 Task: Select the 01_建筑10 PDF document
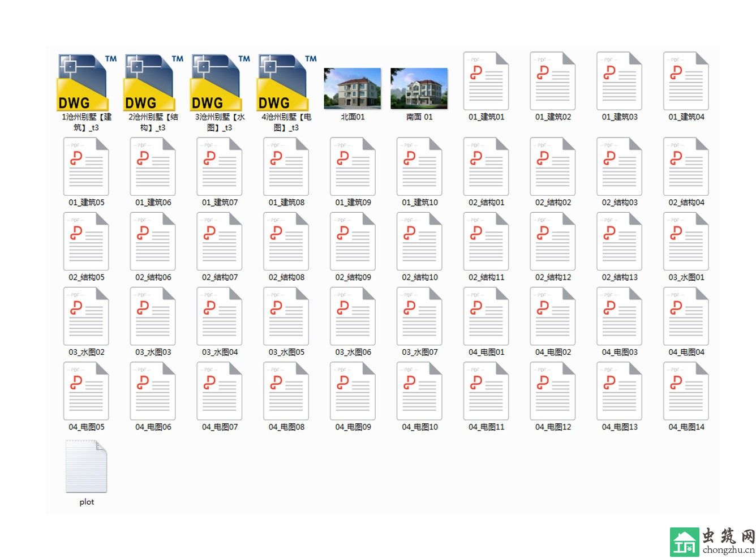419,167
